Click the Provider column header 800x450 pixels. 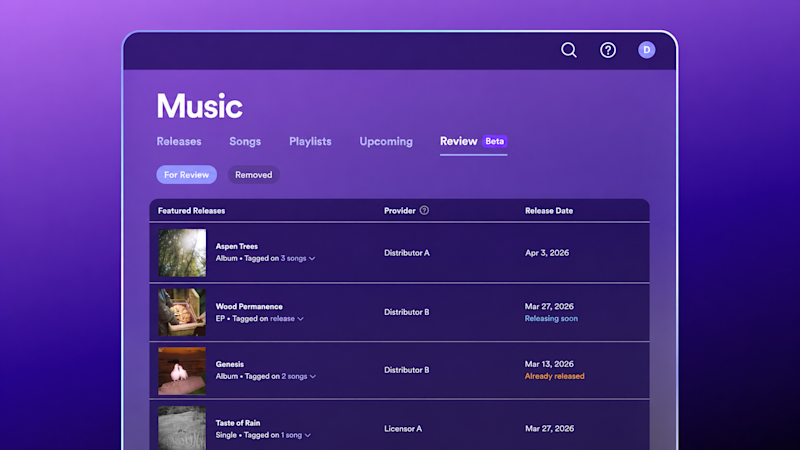(x=399, y=210)
